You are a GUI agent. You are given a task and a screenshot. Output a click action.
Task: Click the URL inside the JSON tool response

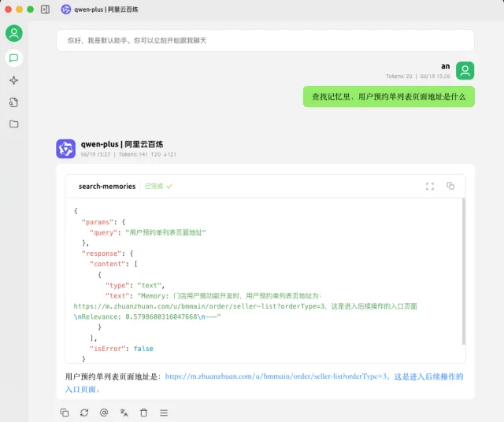point(199,306)
